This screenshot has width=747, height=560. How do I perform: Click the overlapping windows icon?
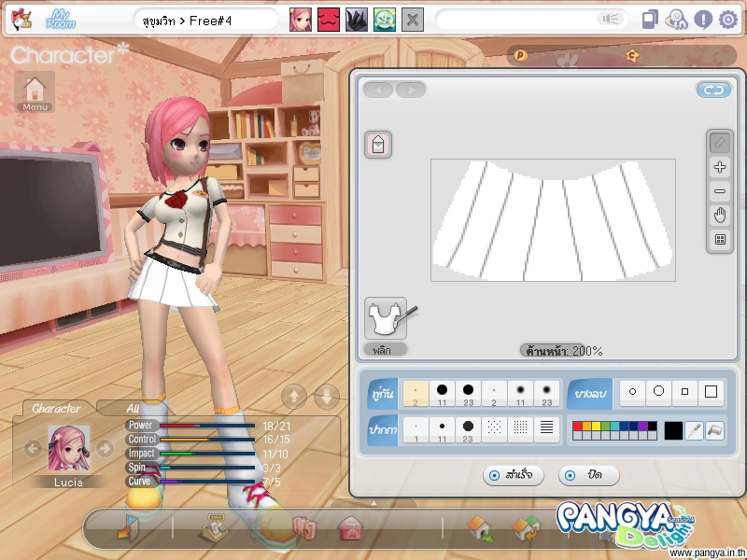pyautogui.click(x=650, y=20)
